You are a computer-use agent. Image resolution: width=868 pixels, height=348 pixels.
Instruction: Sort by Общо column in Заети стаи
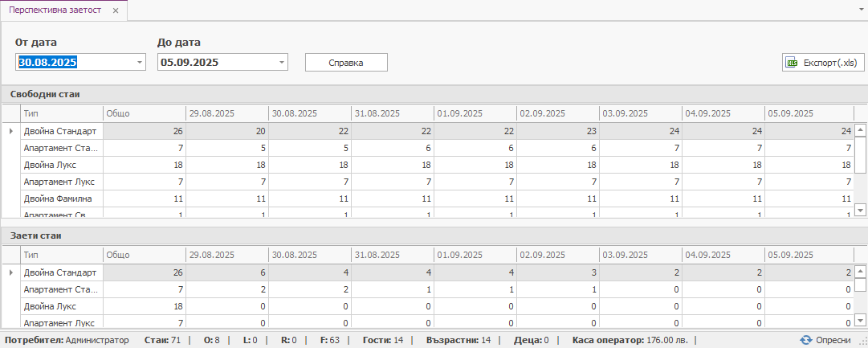click(x=144, y=254)
